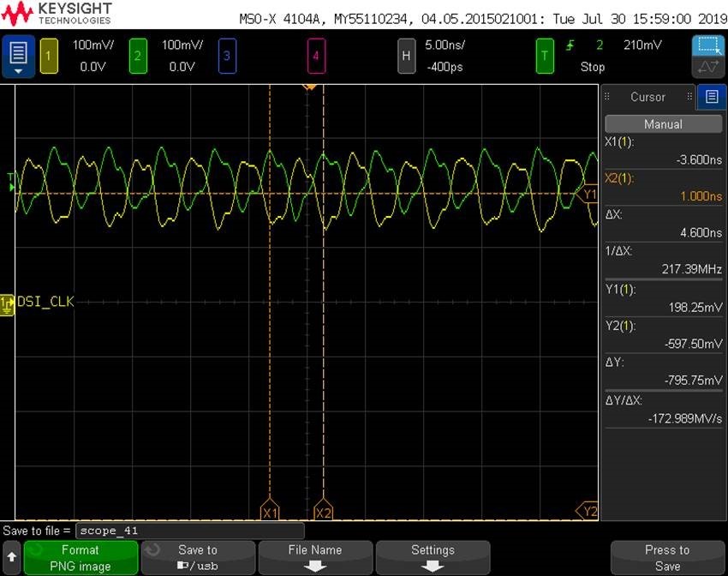The height and width of the screenshot is (576, 728).
Task: Select the X2(1) cursor readout
Action: click(663, 187)
